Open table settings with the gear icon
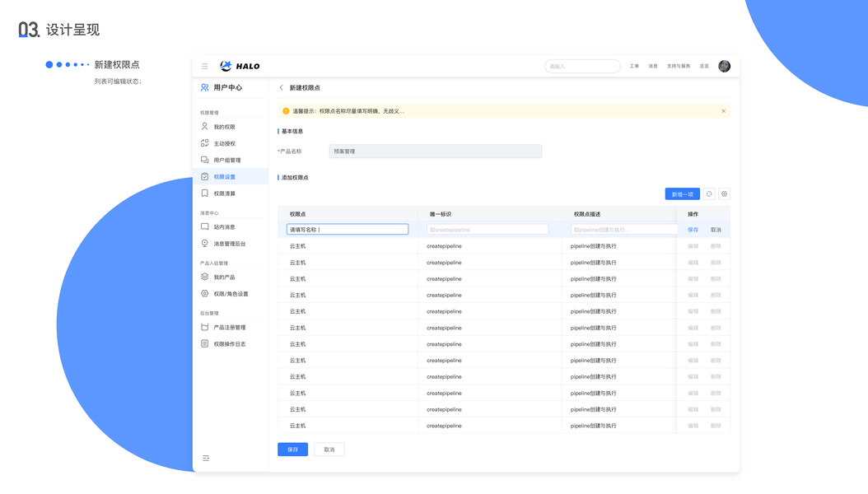The height and width of the screenshot is (494, 868). coord(724,194)
